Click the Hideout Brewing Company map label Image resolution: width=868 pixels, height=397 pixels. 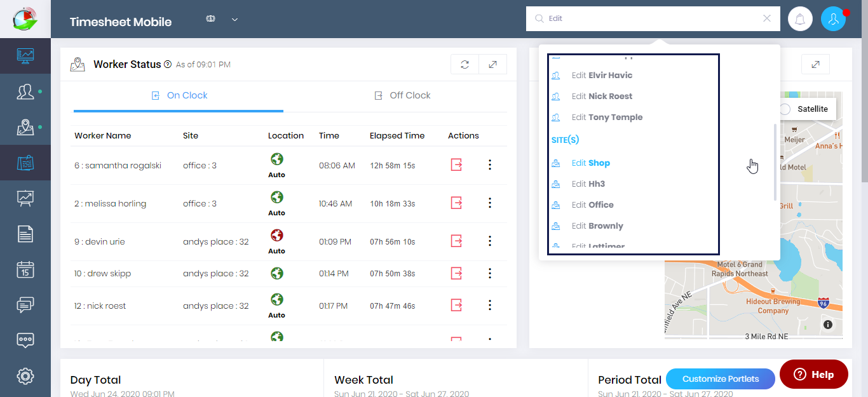(x=773, y=306)
